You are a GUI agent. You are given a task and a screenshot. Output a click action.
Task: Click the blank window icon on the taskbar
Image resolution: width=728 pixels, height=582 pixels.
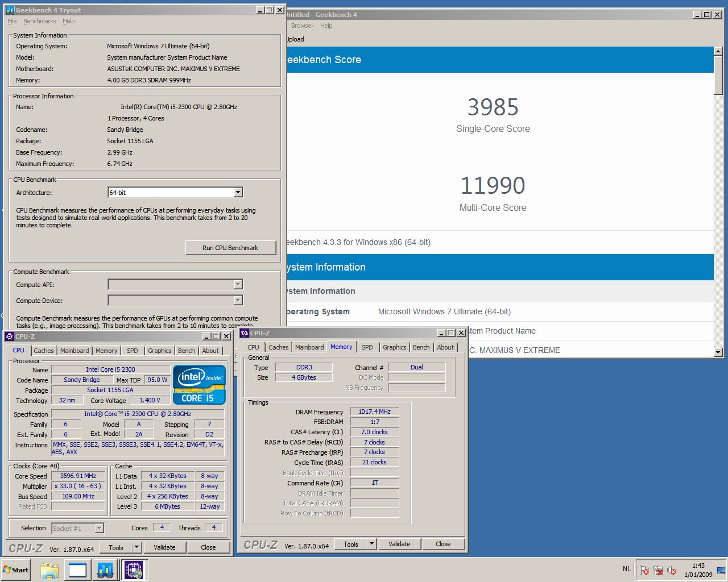pos(77,570)
